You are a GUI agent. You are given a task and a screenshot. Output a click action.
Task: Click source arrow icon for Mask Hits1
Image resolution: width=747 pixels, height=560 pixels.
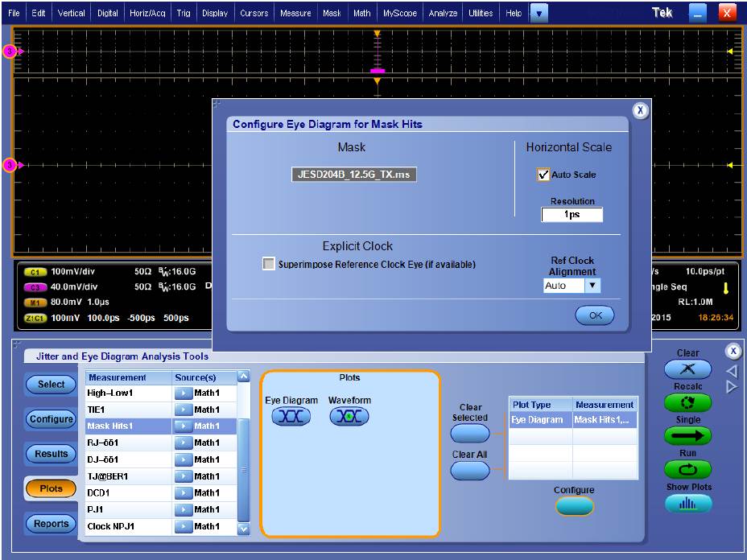[x=183, y=426]
